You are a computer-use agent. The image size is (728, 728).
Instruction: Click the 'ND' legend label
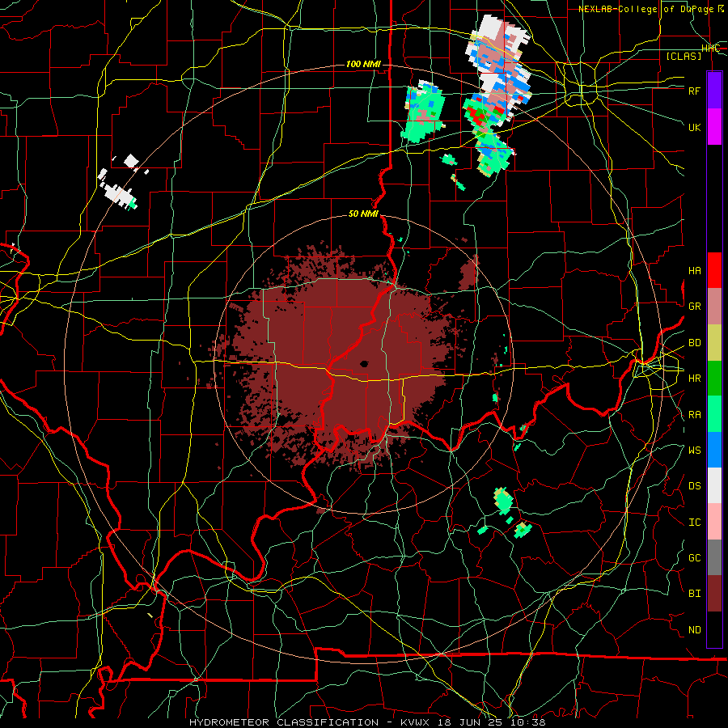click(694, 630)
